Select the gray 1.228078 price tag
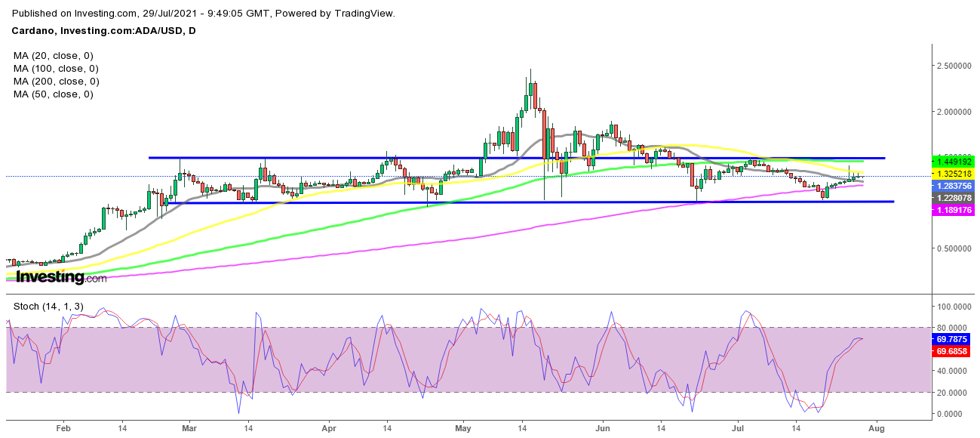980x438 pixels. (x=954, y=198)
